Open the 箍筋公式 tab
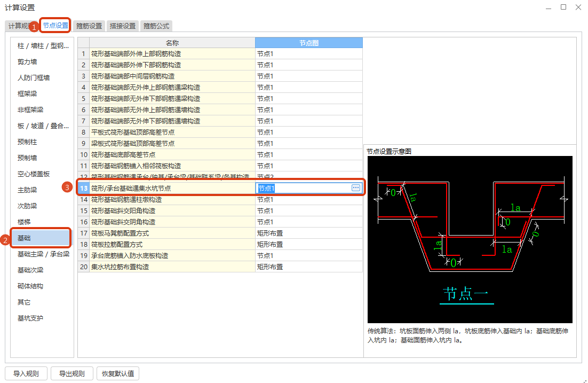The height and width of the screenshot is (383, 588). pyautogui.click(x=156, y=26)
